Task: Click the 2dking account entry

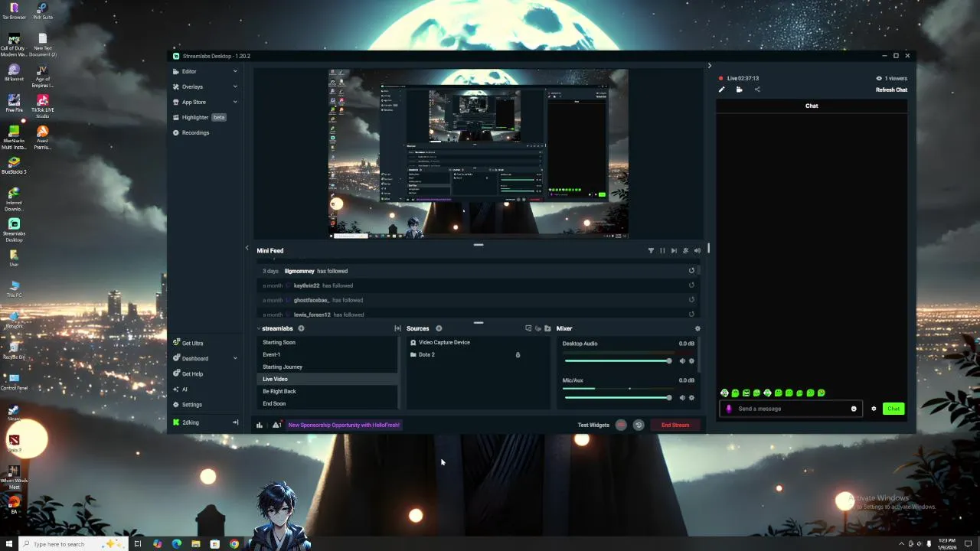Action: 190,422
